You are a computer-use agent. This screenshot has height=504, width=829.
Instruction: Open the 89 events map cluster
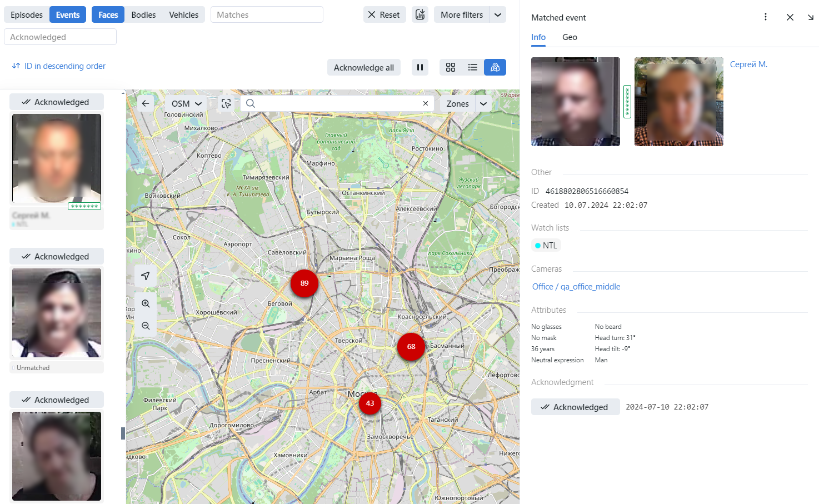304,283
